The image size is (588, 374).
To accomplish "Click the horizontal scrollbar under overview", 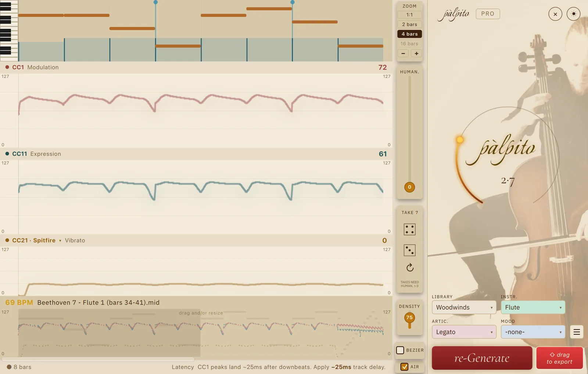I will point(98,359).
